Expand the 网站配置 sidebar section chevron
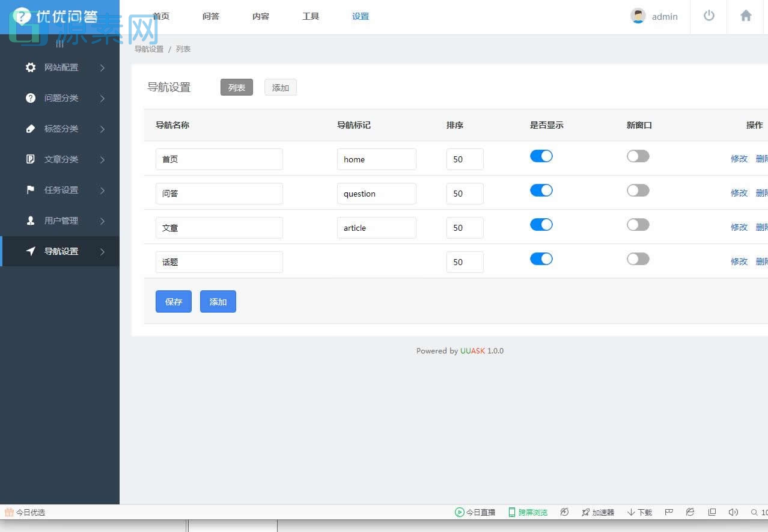The height and width of the screenshot is (532, 768). tap(102, 67)
